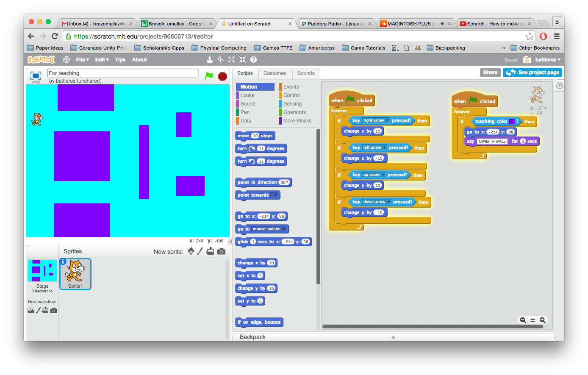Go back in browser
The image size is (588, 375).
(x=31, y=36)
